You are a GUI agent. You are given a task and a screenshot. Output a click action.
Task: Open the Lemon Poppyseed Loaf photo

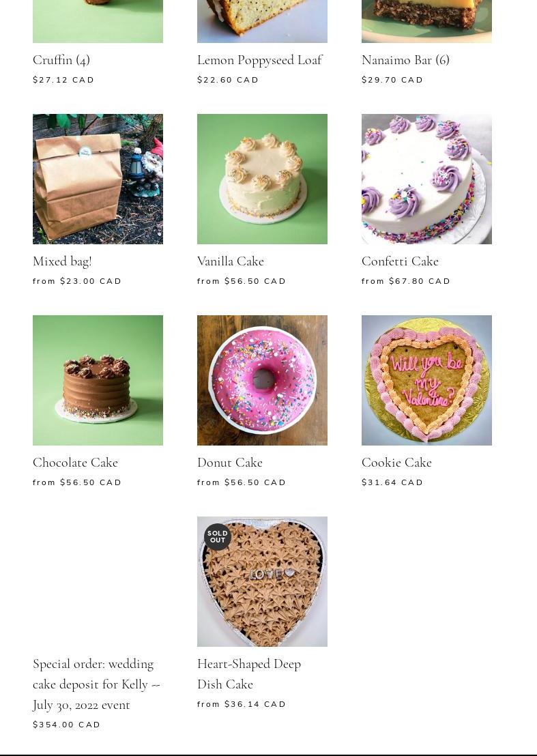tap(262, 21)
